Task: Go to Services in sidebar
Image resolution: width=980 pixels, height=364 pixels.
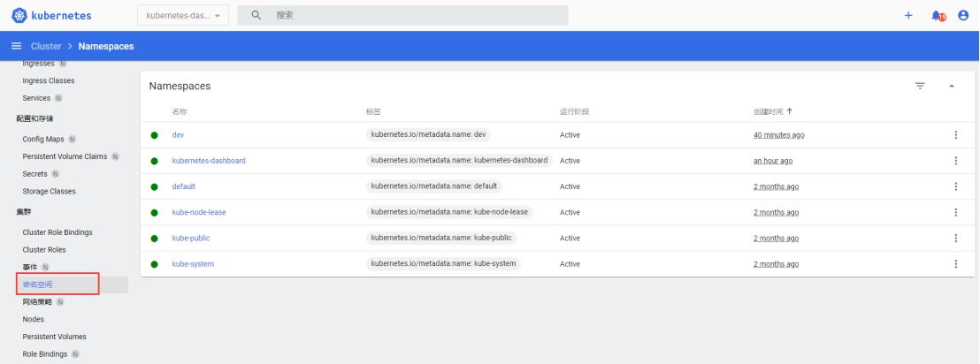Action: (36, 98)
